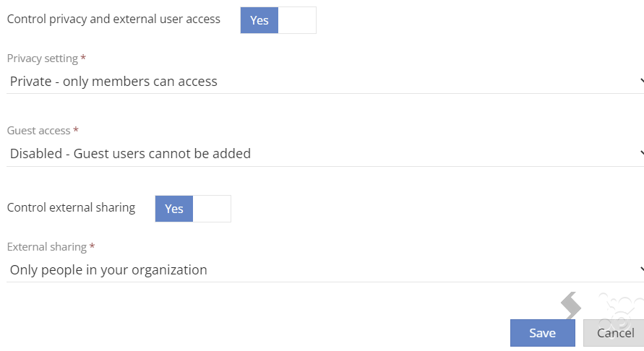Viewport: 644px width, 351px height.
Task: Click the red asterisk beside Privacy setting
Action: pyautogui.click(x=83, y=58)
